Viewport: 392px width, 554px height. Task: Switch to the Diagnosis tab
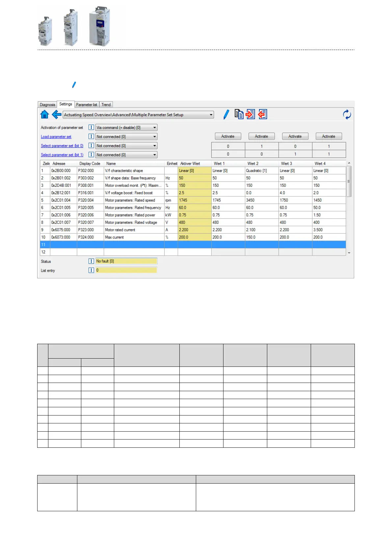47,105
